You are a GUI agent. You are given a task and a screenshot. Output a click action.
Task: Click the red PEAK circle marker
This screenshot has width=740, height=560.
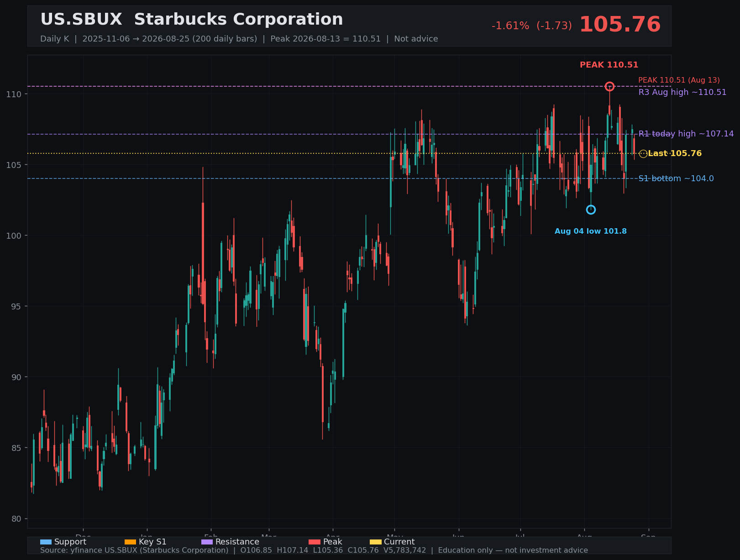coord(609,86)
